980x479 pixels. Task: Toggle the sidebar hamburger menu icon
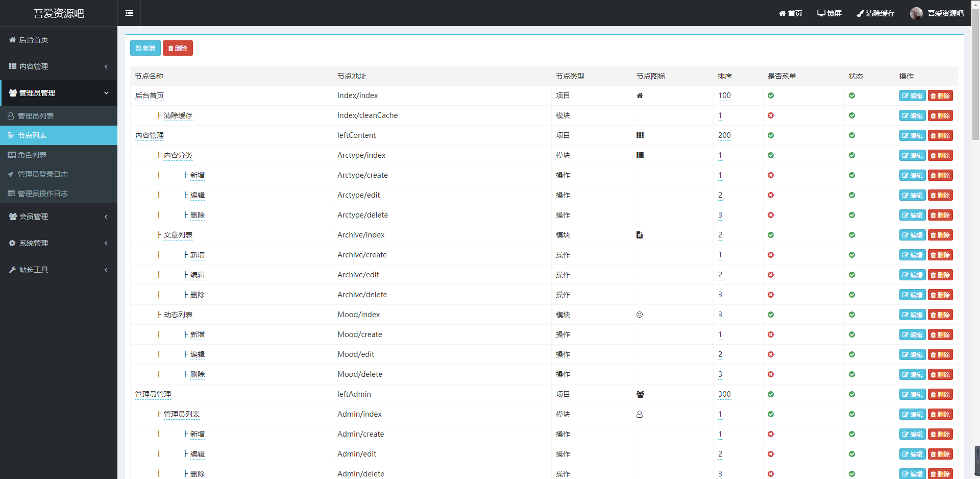(x=129, y=13)
